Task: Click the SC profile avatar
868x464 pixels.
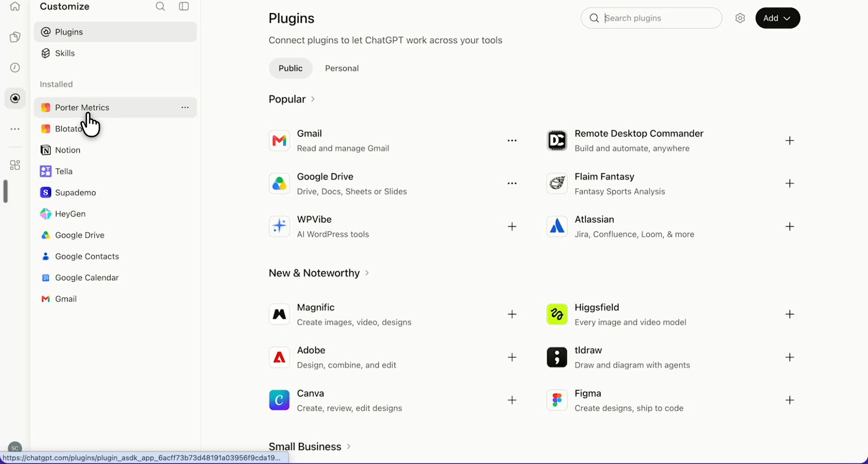Action: (15, 447)
